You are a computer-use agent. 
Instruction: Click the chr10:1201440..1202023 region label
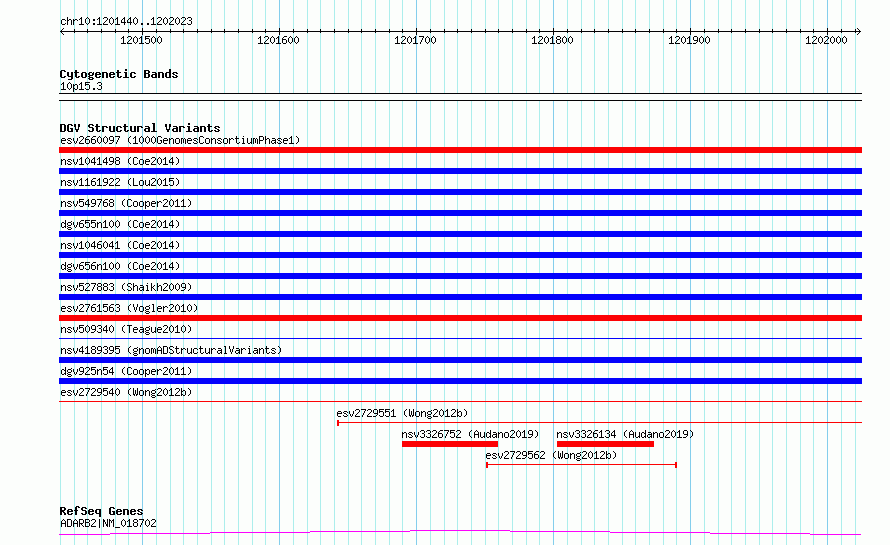coord(126,21)
